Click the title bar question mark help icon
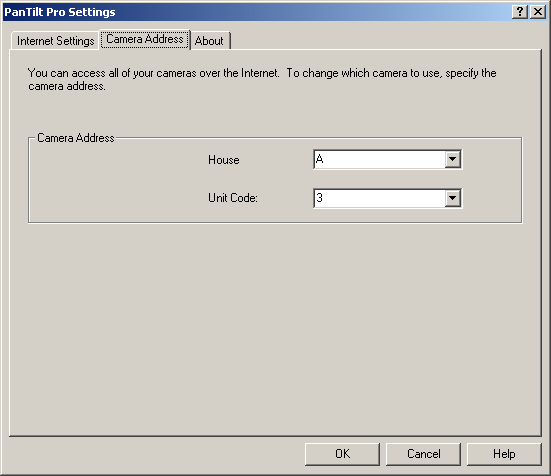The width and height of the screenshot is (551, 476). point(520,12)
